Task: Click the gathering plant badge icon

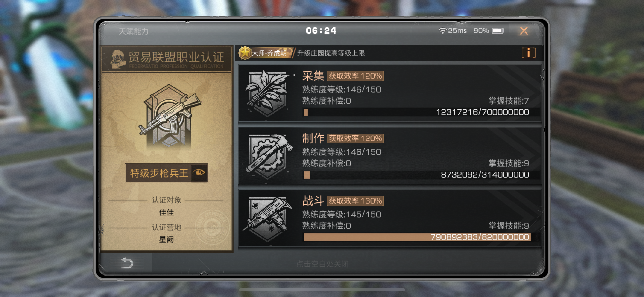Action: click(x=267, y=93)
